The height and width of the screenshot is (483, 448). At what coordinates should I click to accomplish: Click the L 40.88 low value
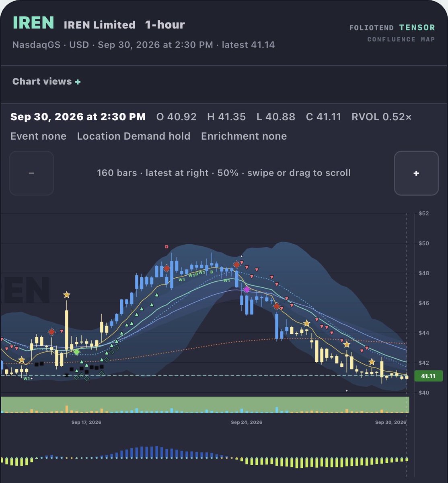pos(276,117)
